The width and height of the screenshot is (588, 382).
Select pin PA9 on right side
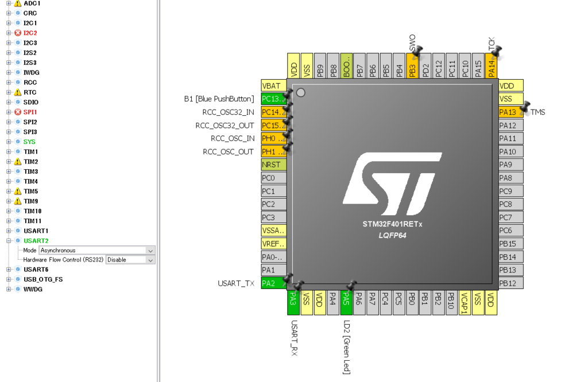pos(510,165)
